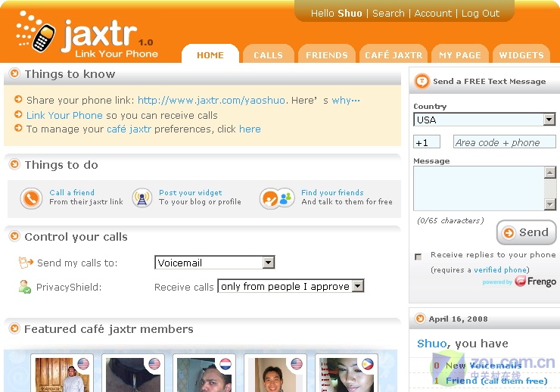
Task: Open the CAFÉ JAXTR tab
Action: (394, 55)
